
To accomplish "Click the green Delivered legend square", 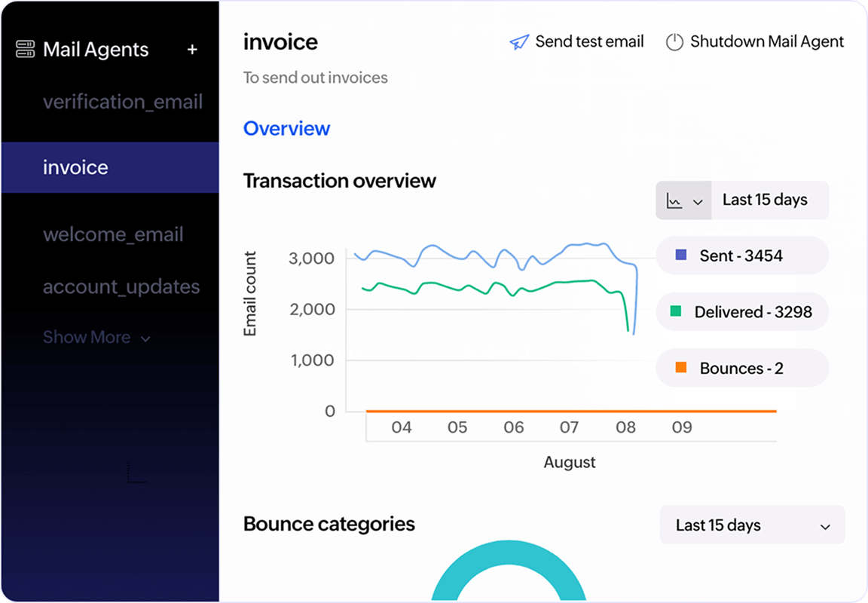I will [x=676, y=311].
